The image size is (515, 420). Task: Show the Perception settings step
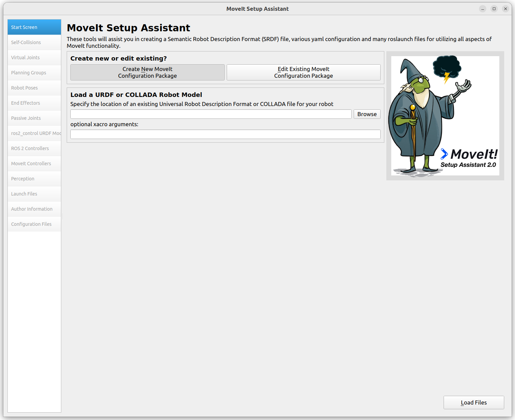34,179
